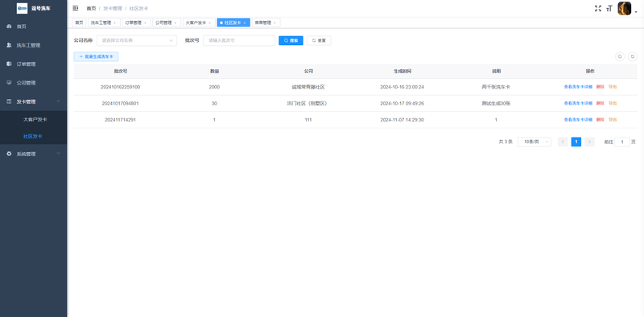Export batch 202411714291

click(x=613, y=120)
